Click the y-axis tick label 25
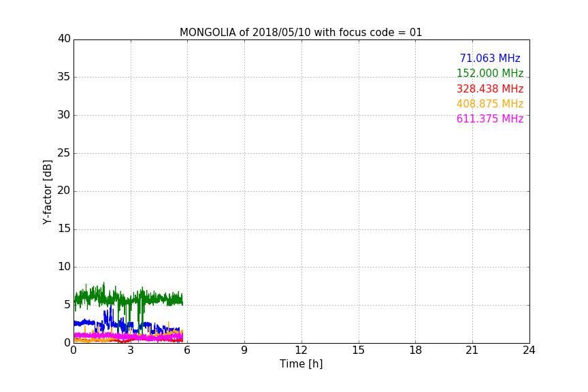 (64, 152)
